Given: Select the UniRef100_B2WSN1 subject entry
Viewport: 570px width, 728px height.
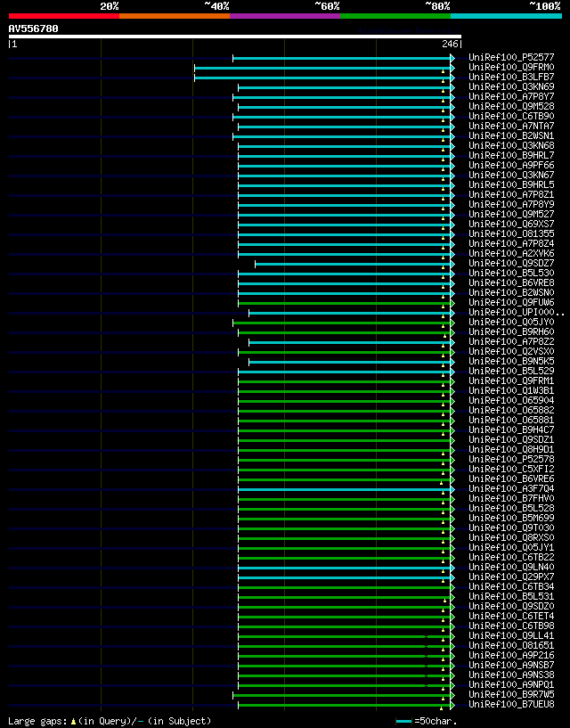Looking at the screenshot, I should pos(511,135).
